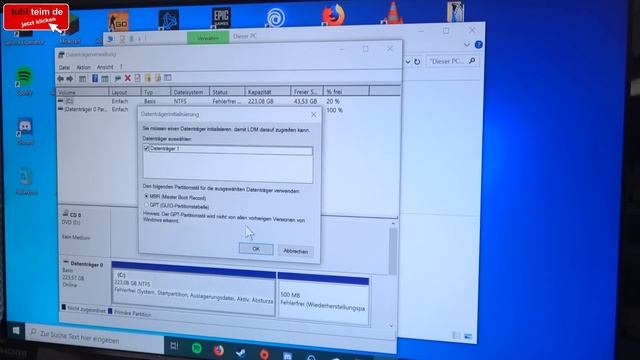Click the blue help icon in toolbar

pos(95,78)
